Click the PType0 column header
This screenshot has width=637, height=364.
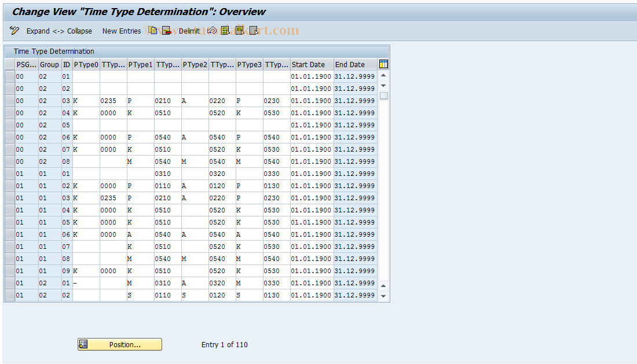tap(86, 64)
